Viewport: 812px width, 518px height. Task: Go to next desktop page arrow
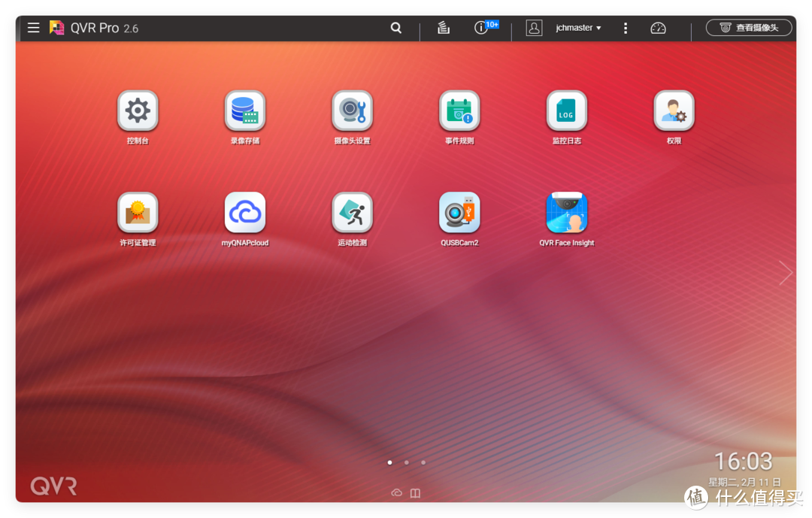click(786, 273)
